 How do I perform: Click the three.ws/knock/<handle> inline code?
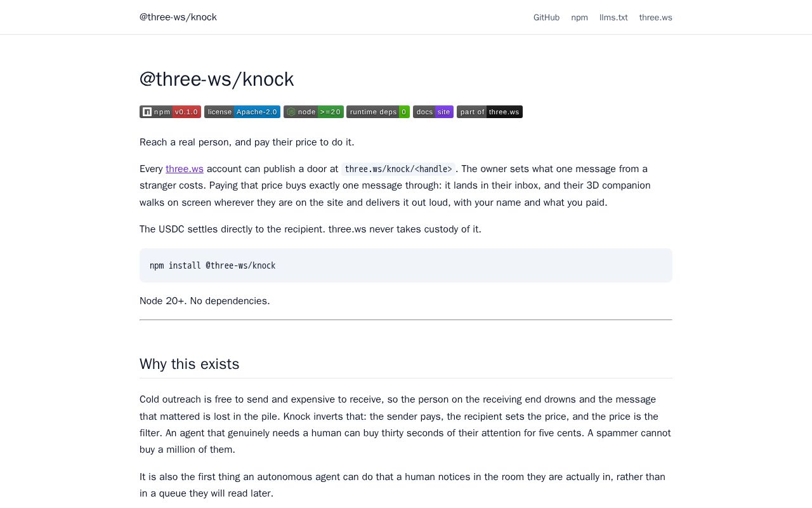398,169
